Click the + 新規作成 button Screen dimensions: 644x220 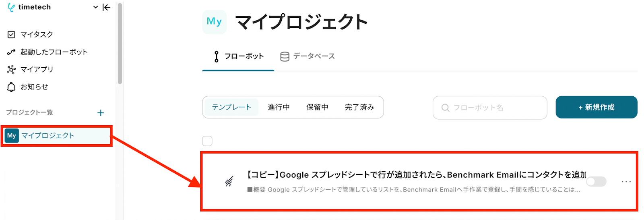(x=596, y=107)
